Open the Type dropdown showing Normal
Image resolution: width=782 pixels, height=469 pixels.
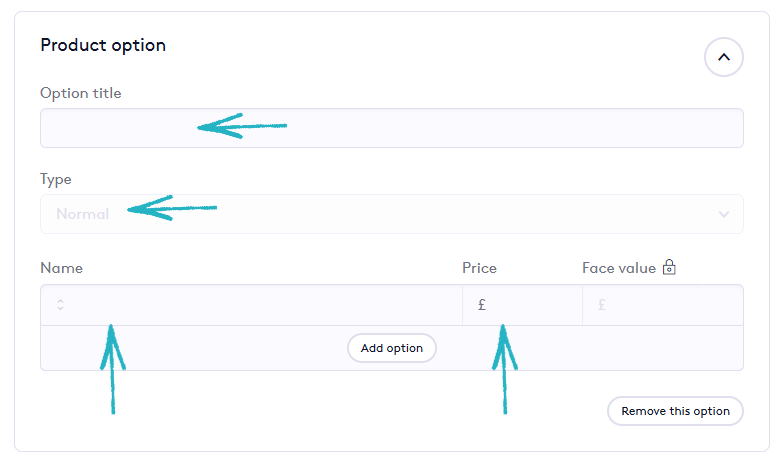(x=391, y=214)
